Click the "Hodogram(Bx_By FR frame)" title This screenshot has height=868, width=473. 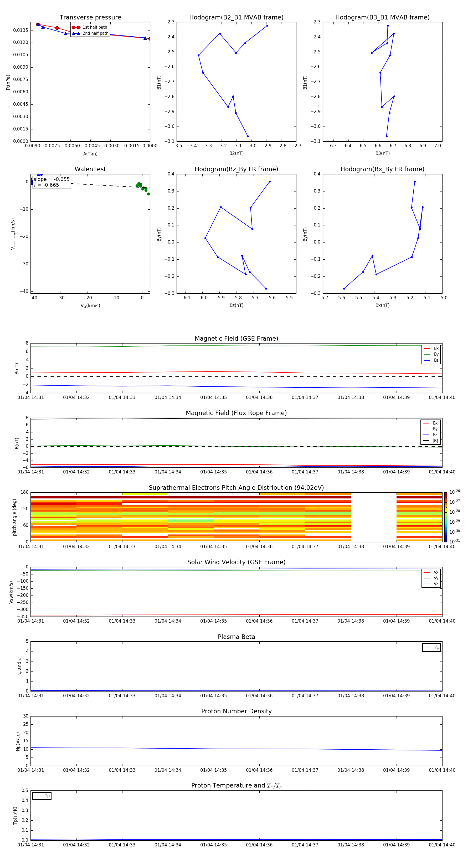(x=382, y=169)
